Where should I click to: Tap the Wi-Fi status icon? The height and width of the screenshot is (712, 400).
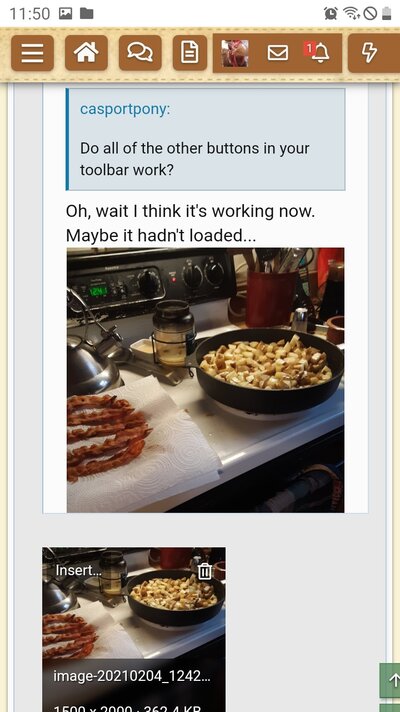coord(351,14)
